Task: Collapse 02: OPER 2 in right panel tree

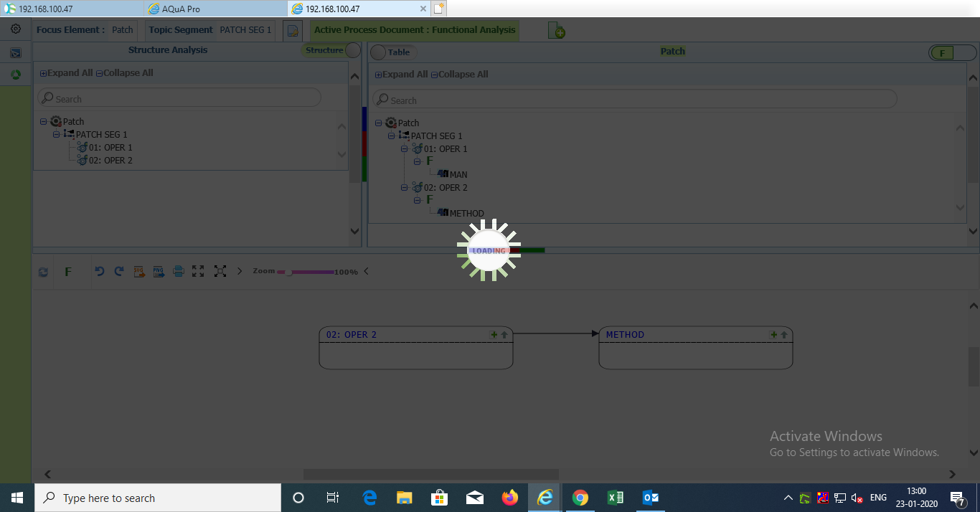Action: pyautogui.click(x=404, y=188)
